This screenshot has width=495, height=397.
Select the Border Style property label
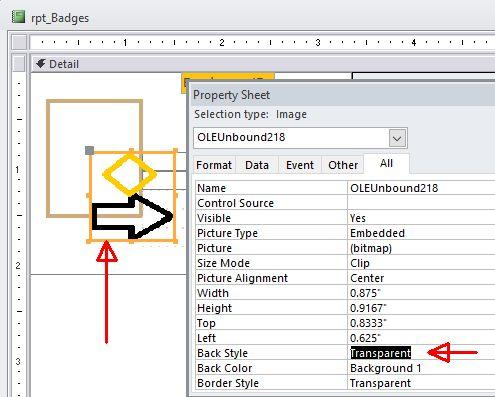[228, 383]
